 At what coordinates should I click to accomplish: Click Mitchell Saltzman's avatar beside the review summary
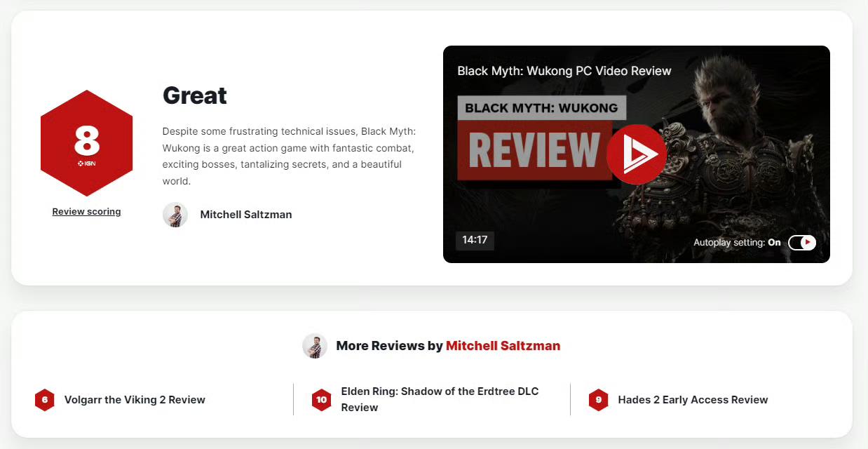[x=175, y=215]
